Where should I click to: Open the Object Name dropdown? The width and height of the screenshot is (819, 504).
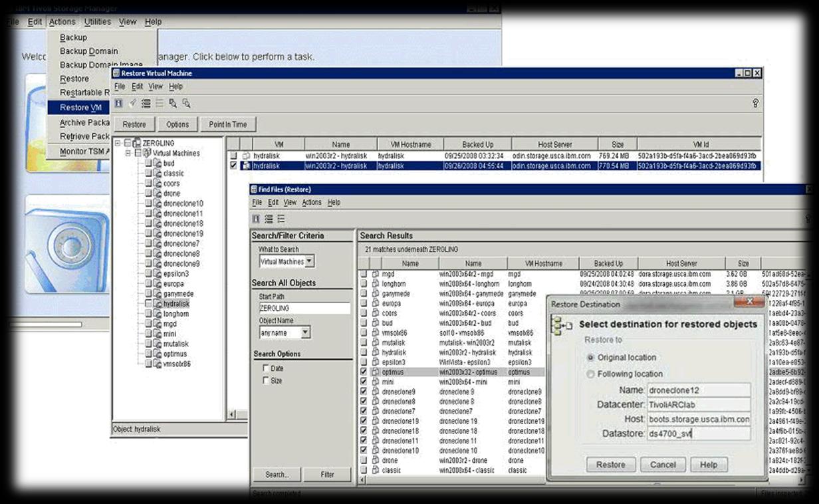[305, 332]
